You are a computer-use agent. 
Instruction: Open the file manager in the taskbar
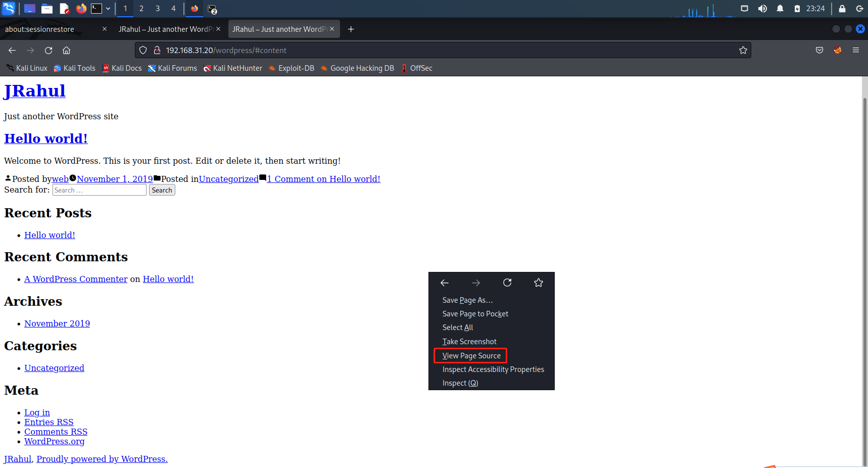[47, 9]
